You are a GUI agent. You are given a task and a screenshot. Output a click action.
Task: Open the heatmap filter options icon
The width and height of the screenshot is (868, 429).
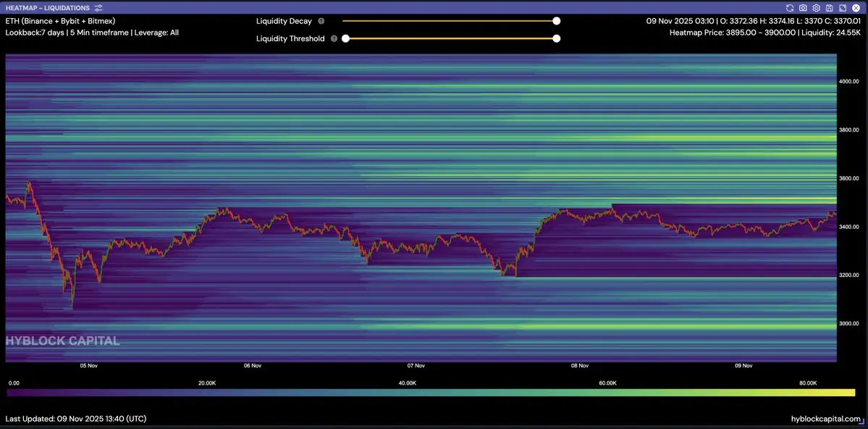98,8
